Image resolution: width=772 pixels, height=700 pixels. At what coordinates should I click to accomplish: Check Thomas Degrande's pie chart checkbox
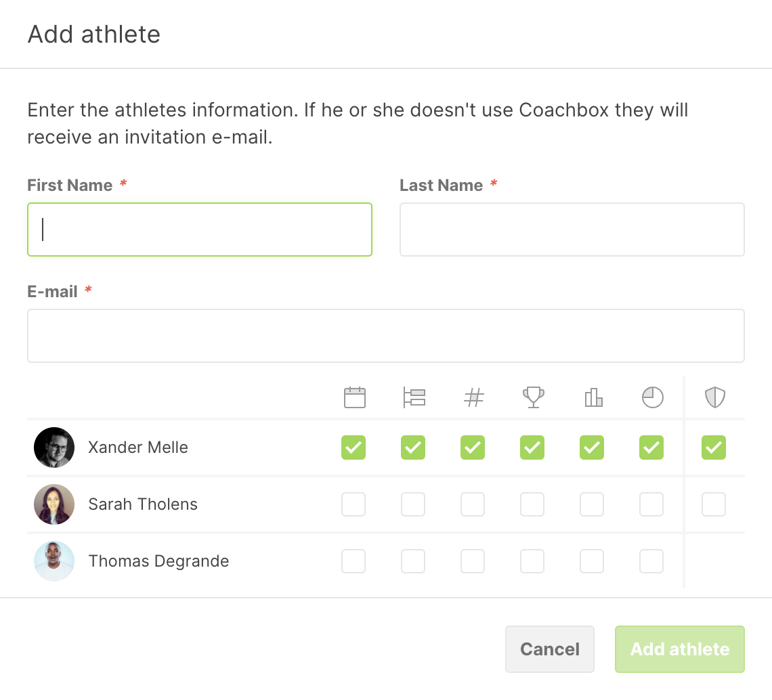[651, 561]
